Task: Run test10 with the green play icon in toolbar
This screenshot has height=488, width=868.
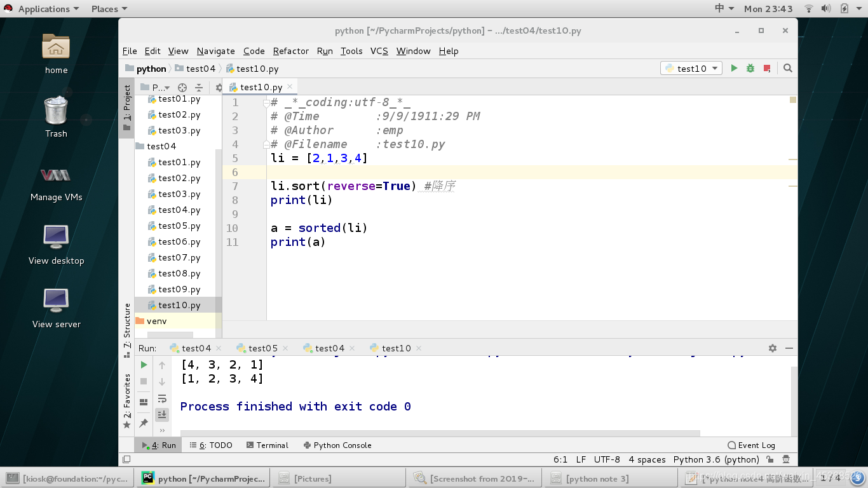Action: click(734, 68)
